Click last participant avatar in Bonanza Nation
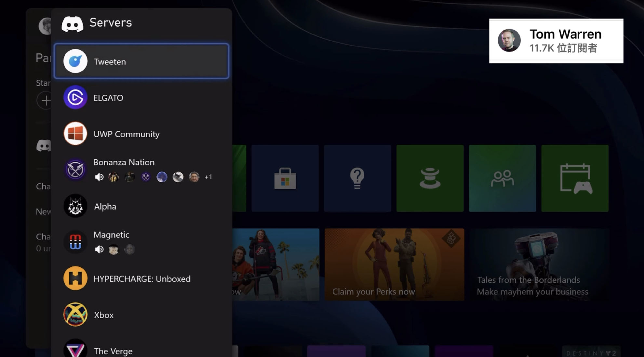This screenshot has width=644, height=357. 194,177
